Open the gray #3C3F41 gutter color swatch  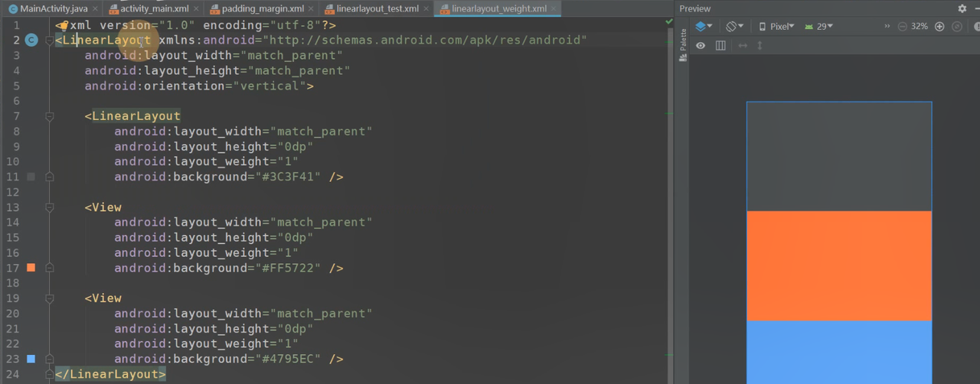[31, 177]
